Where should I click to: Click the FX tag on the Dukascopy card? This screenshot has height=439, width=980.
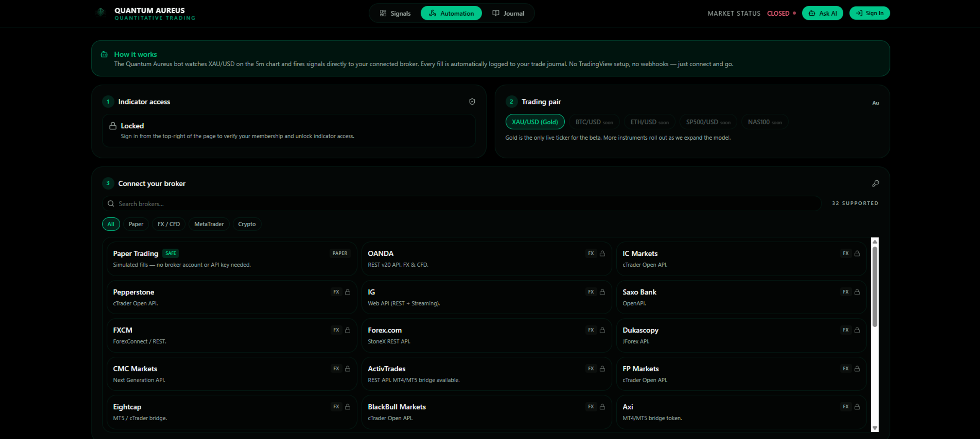846,330
